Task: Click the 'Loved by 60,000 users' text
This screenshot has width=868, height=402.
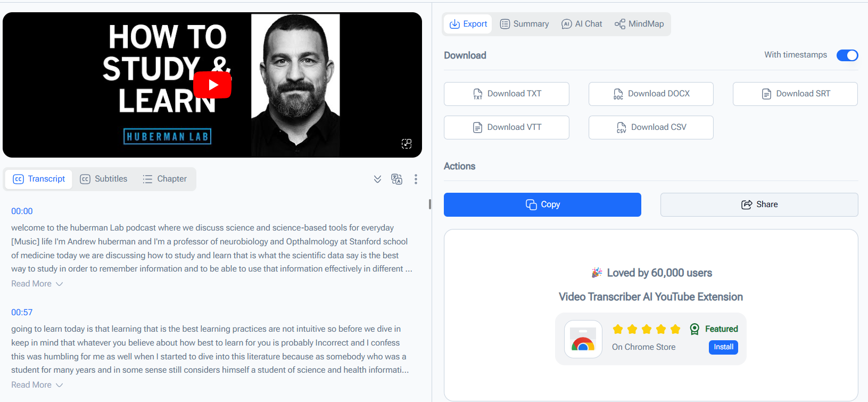Action: coord(659,273)
